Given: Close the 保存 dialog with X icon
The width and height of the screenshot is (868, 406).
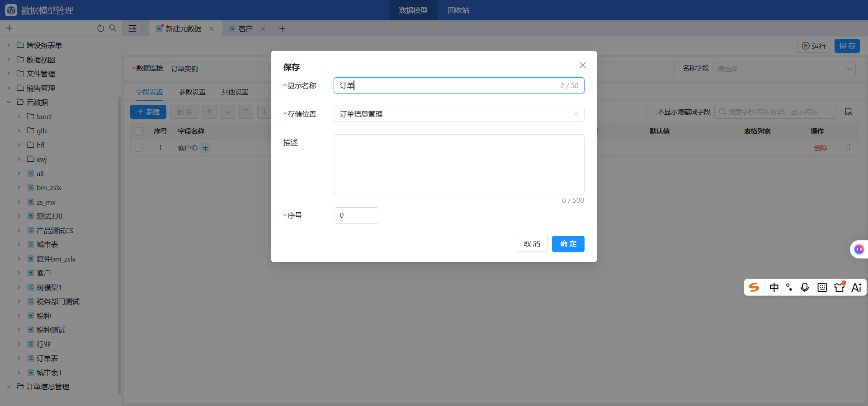Looking at the screenshot, I should tap(583, 65).
